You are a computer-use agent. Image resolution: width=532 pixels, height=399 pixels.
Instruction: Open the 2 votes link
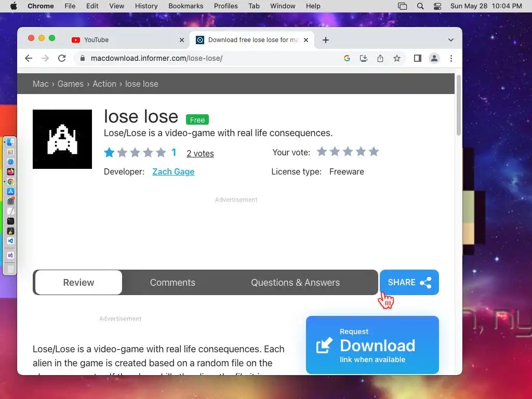coord(200,153)
